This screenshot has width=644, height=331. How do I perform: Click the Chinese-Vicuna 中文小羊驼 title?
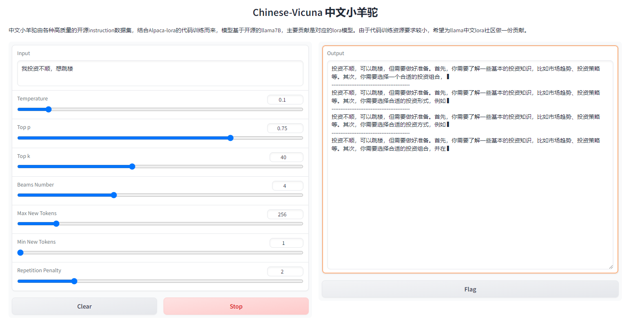(x=315, y=12)
